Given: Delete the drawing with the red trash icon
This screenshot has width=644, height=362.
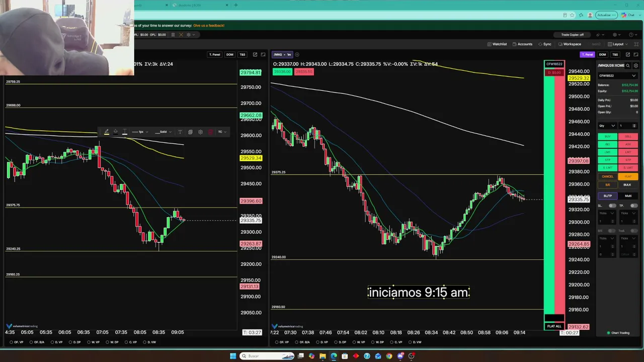Looking at the screenshot, I should coord(210,132).
